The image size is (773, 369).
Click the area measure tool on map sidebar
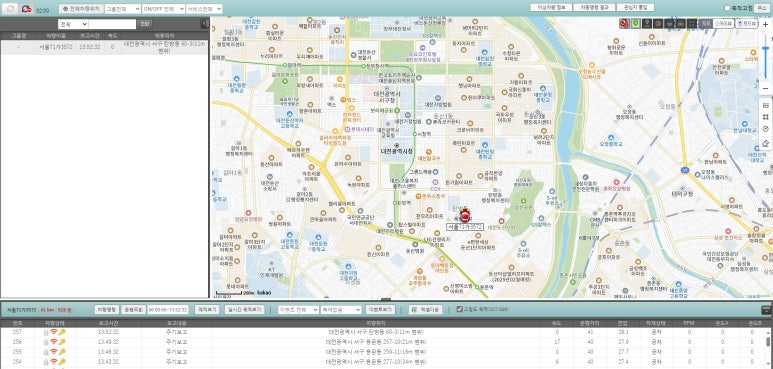[x=765, y=117]
